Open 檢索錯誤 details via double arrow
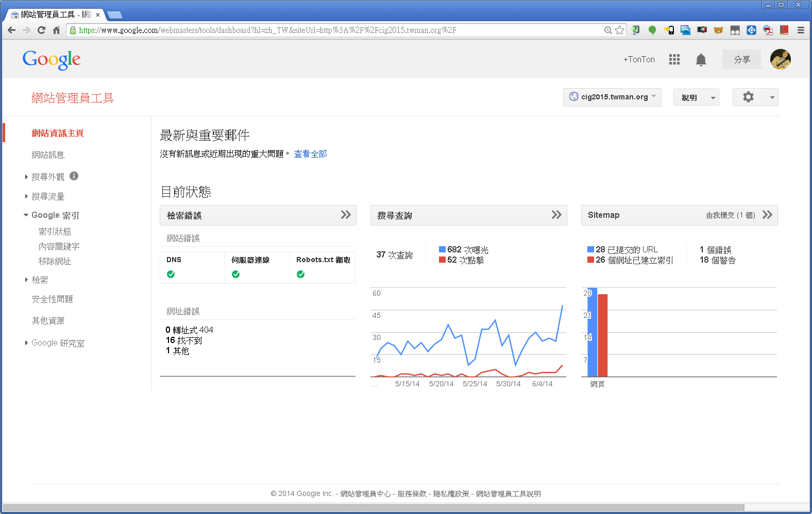The width and height of the screenshot is (812, 514). tap(346, 215)
